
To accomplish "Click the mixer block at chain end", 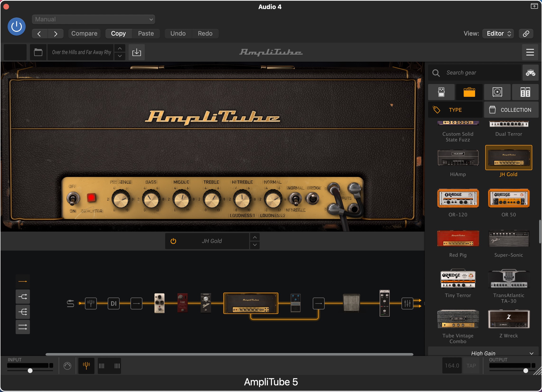I will 407,303.
